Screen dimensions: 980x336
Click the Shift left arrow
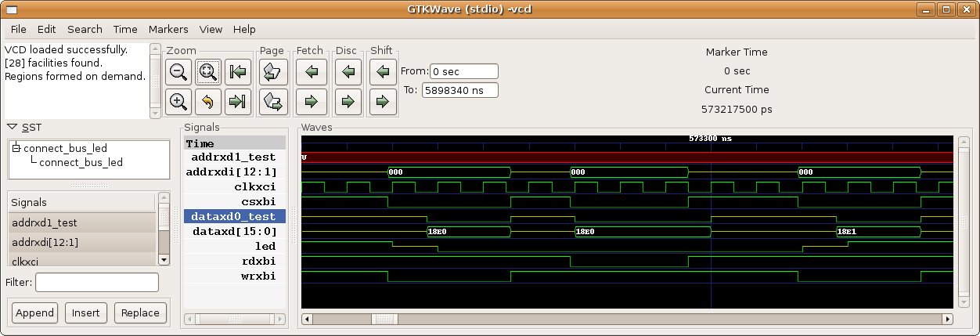(x=382, y=73)
